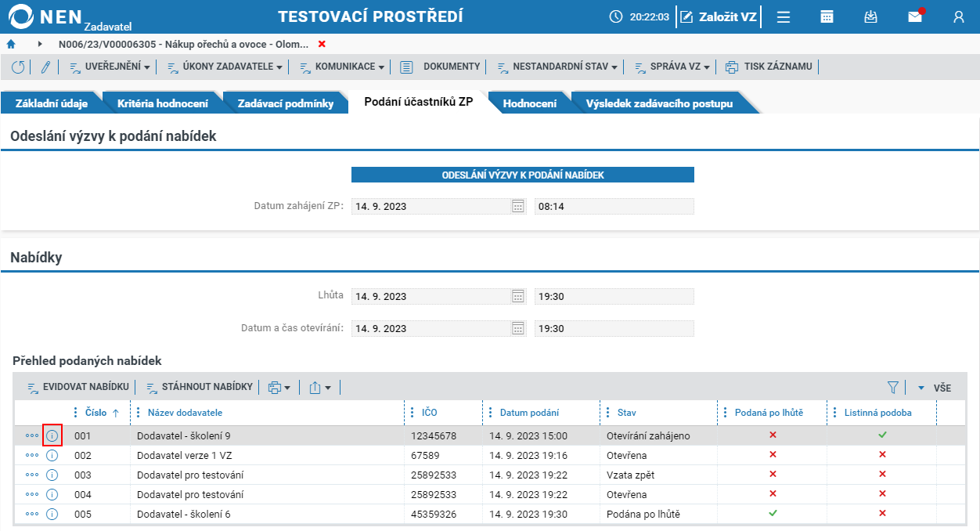
Task: Expand the breadcrumb arrow next to home
Action: 40,44
